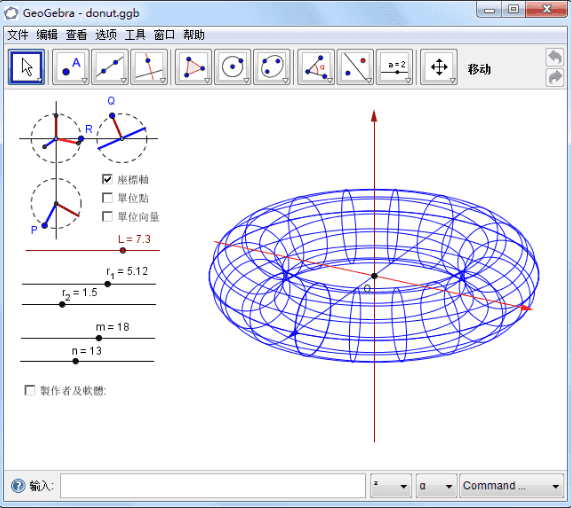Select the New Point tool
The height and width of the screenshot is (508, 571).
tap(71, 67)
